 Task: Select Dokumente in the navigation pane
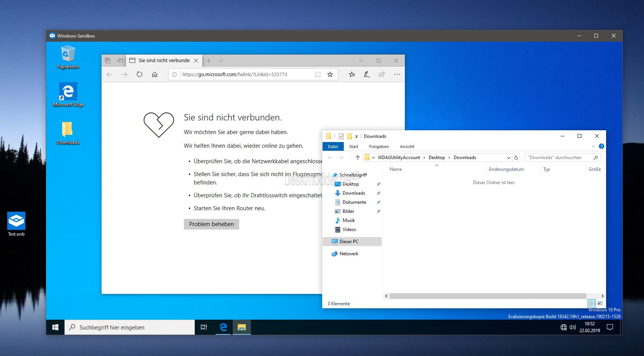354,202
